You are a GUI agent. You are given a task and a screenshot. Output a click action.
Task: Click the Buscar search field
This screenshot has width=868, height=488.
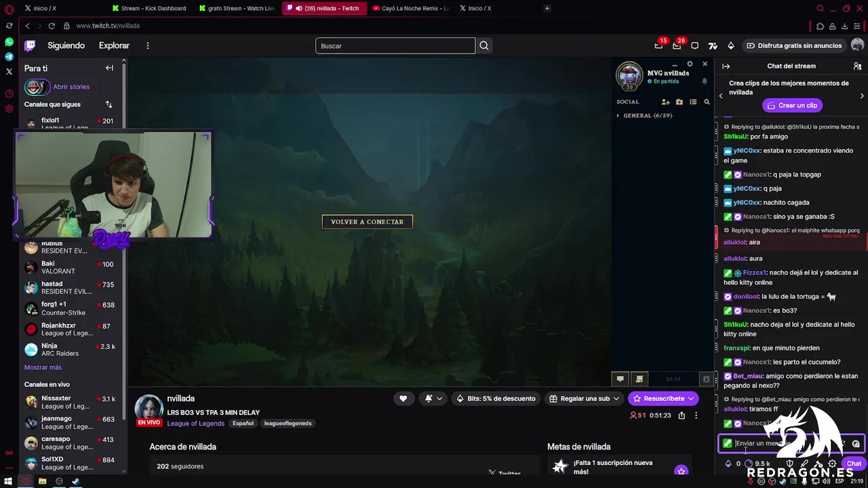[x=395, y=45]
